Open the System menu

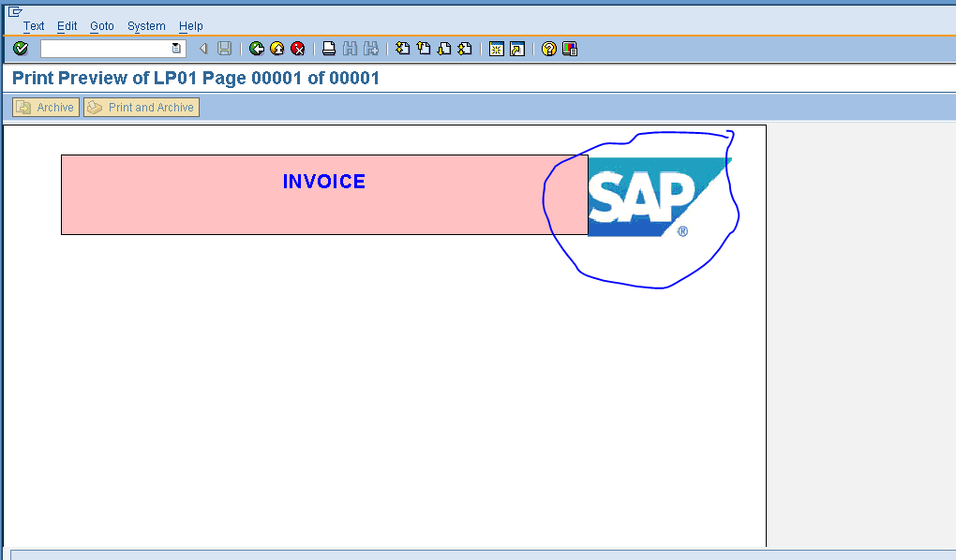click(x=146, y=25)
